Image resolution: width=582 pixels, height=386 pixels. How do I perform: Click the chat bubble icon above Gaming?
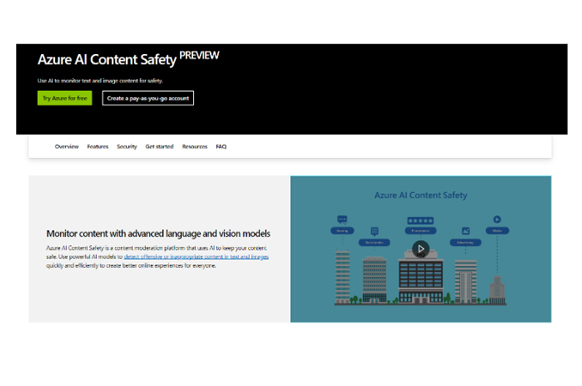click(342, 219)
